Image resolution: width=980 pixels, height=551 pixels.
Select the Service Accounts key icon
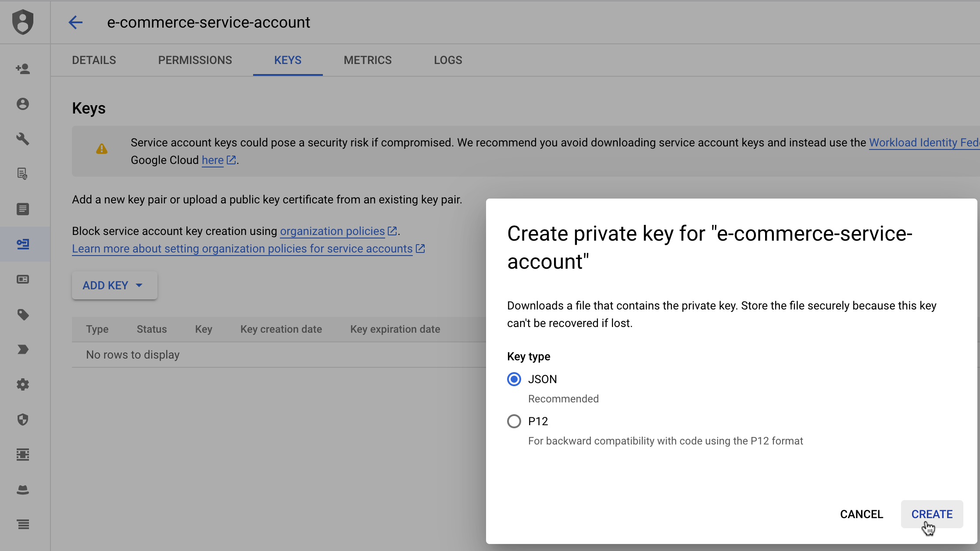(23, 245)
